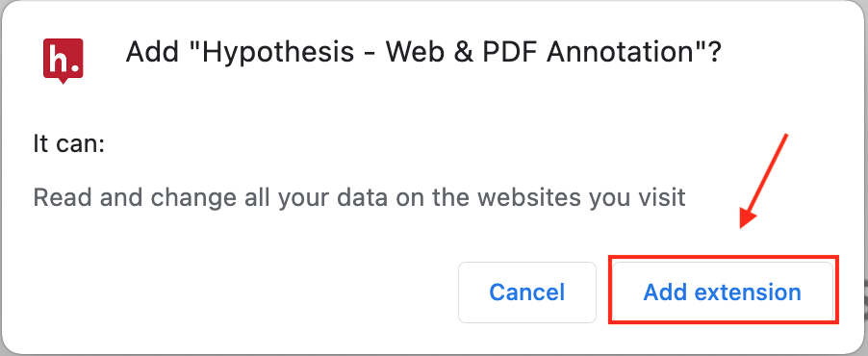Image resolution: width=868 pixels, height=356 pixels.
Task: Click the question mark ending the title
Action: point(714,53)
